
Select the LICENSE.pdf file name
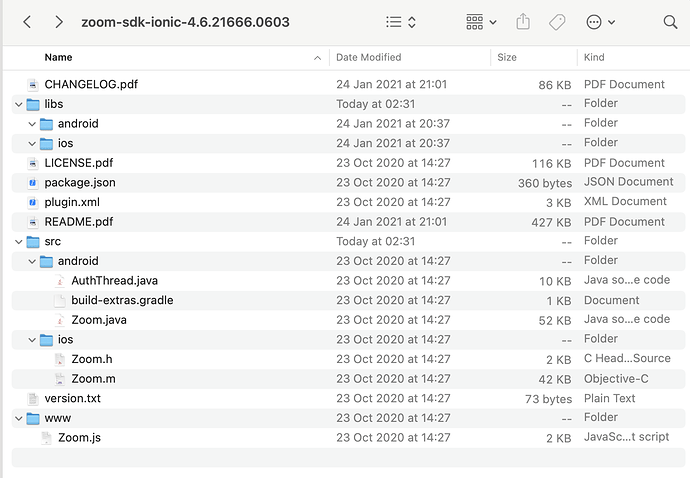point(79,163)
